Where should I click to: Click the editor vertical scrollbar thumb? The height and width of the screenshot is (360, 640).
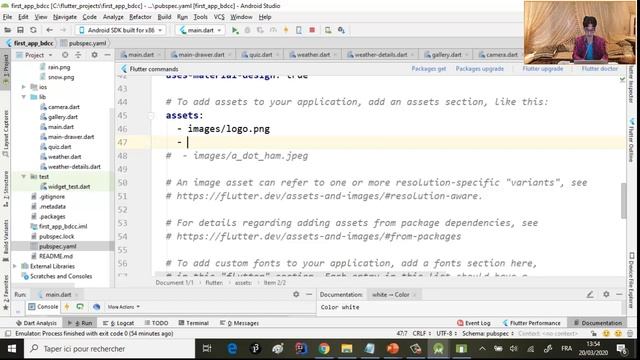click(x=623, y=200)
